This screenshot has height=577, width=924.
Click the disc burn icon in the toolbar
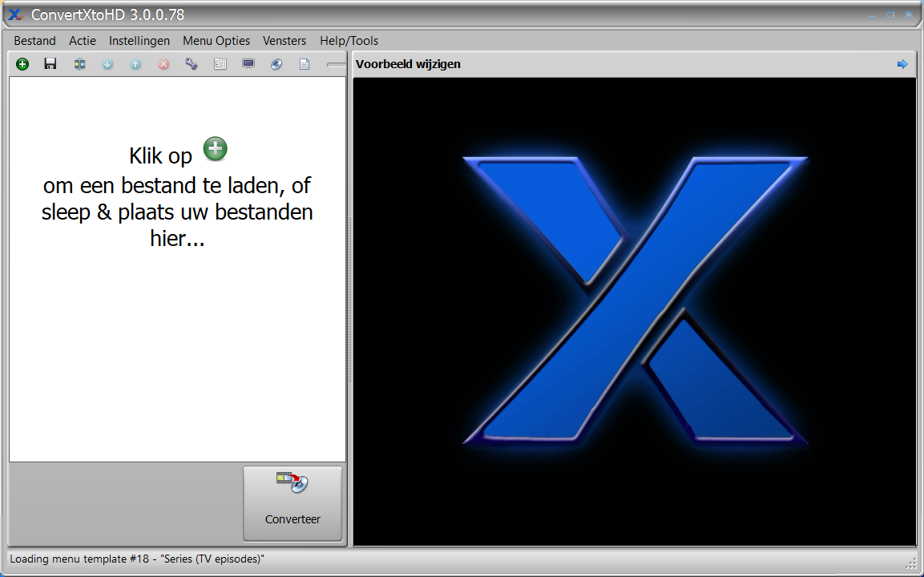(x=276, y=64)
